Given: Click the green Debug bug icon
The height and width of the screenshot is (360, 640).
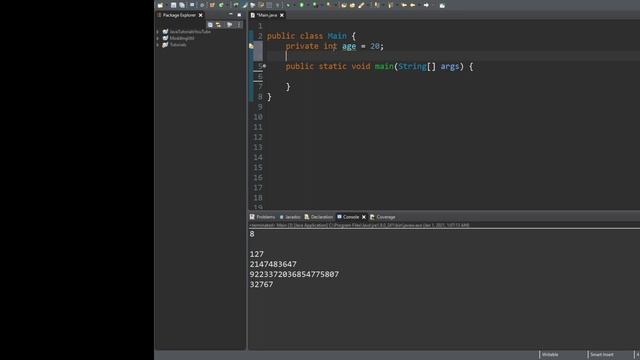Looking at the screenshot, I should [x=288, y=5].
